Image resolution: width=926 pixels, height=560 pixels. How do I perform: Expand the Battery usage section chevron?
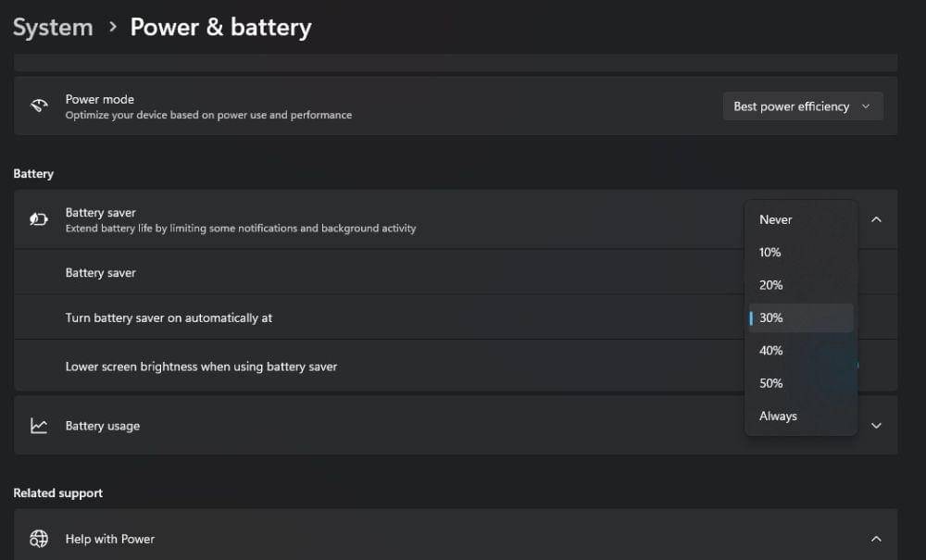point(876,426)
